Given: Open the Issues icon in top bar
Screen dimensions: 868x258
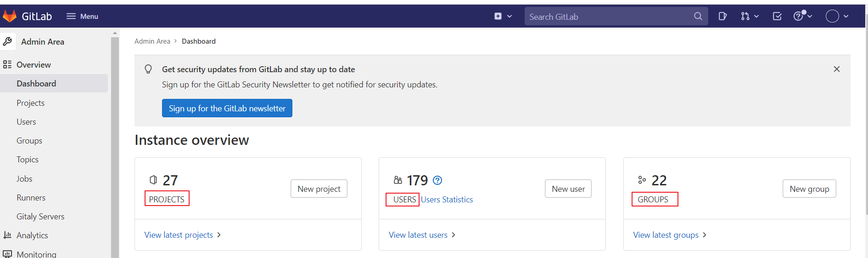Looking at the screenshot, I should pos(722,17).
